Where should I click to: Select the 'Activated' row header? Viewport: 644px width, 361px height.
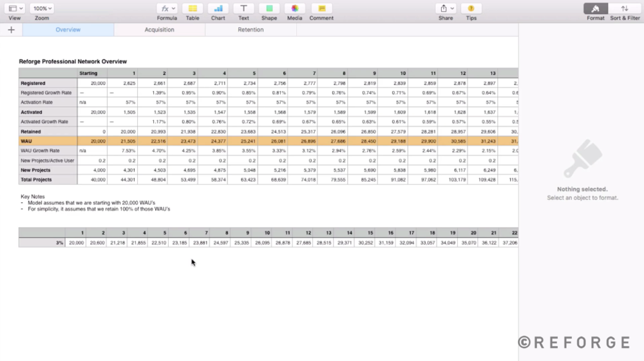48,112
